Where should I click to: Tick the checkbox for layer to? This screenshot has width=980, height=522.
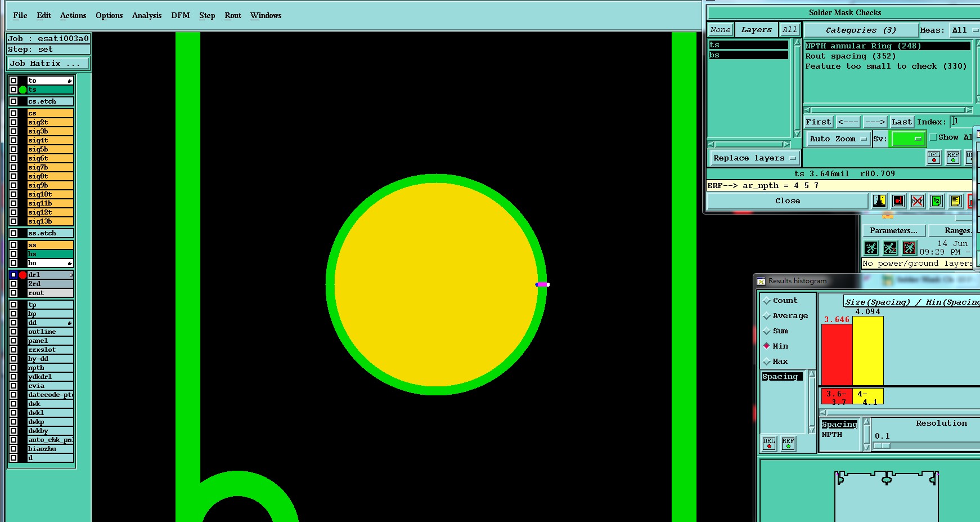pos(14,81)
